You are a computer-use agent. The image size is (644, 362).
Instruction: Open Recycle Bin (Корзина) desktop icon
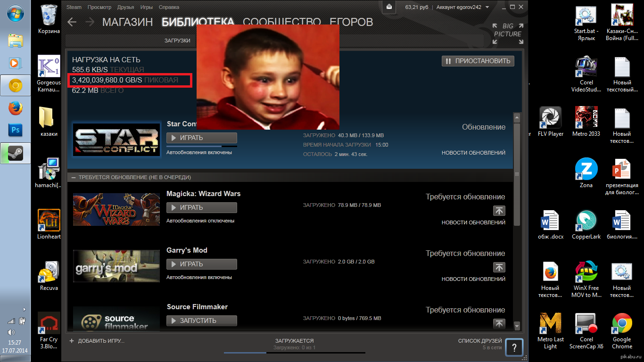click(49, 19)
